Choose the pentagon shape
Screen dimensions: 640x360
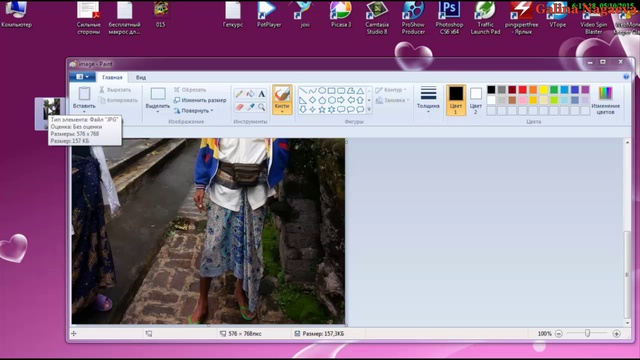[x=322, y=100]
